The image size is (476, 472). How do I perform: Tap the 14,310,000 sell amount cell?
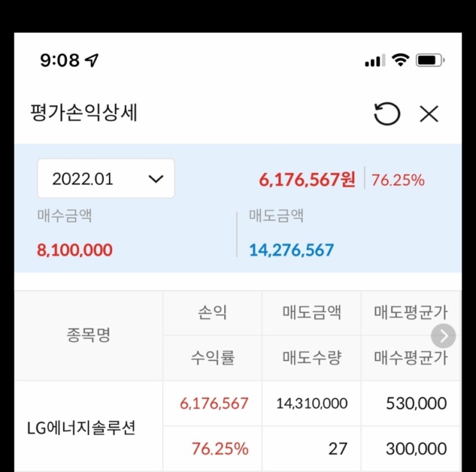(312, 403)
